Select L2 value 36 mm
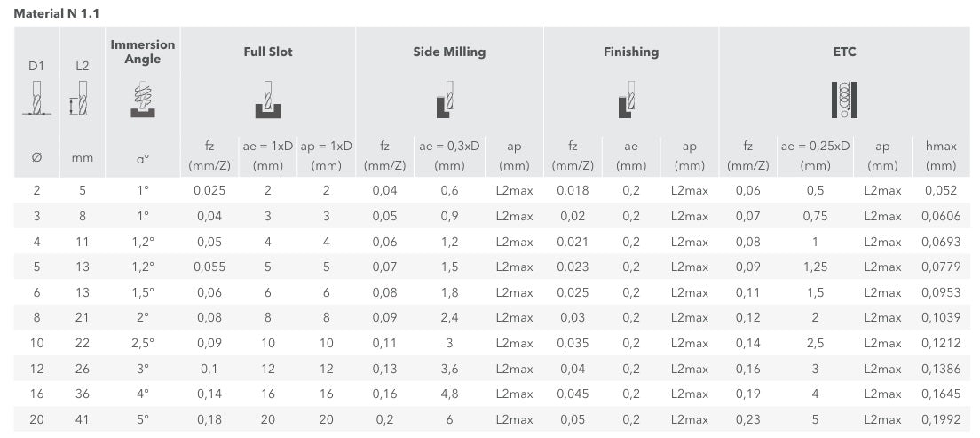 (82, 394)
